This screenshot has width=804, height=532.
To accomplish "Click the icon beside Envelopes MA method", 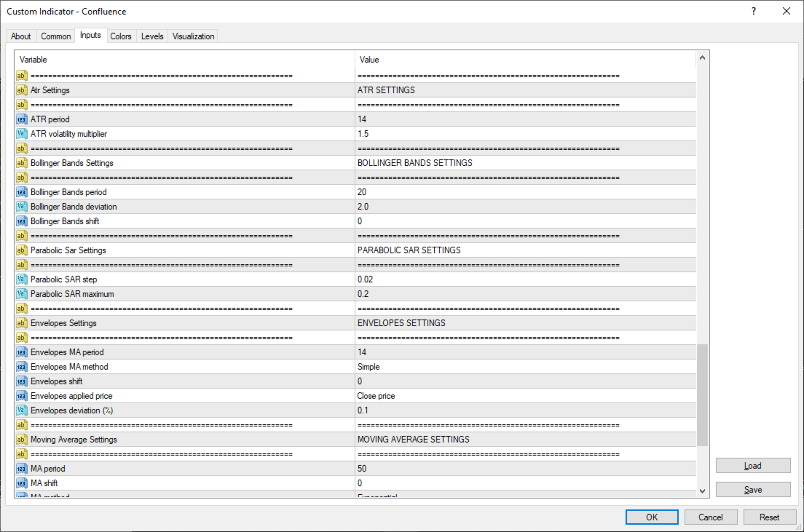I will tap(21, 367).
